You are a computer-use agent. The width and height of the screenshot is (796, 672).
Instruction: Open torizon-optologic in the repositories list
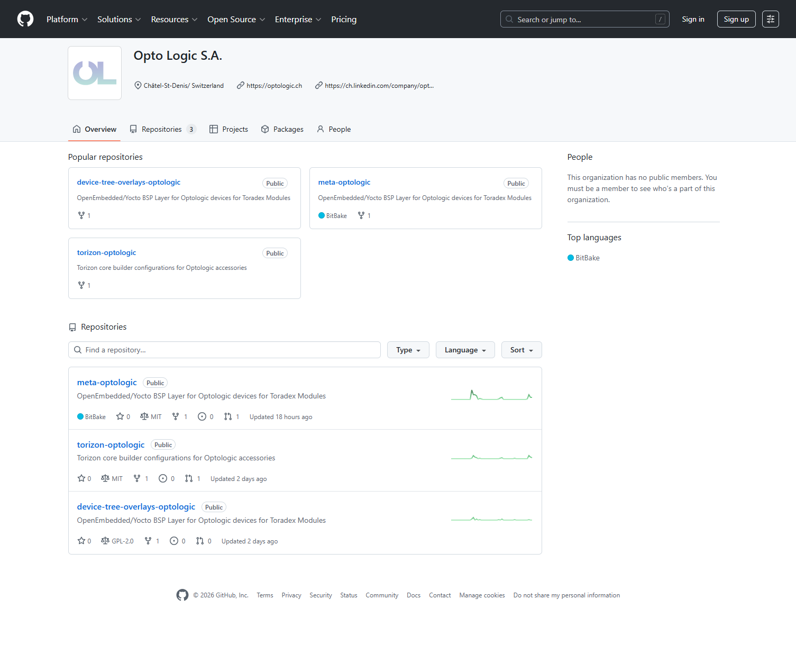coord(111,444)
